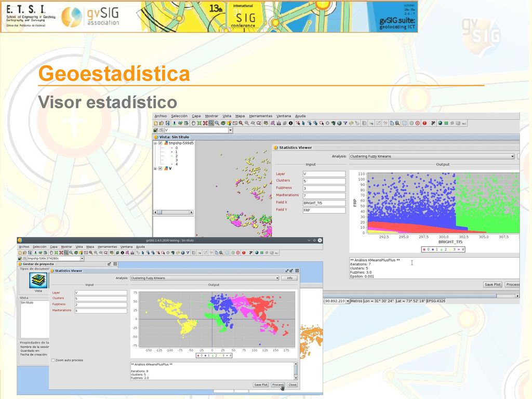Select Pan hand tool in upper gvSIG toolbar
Viewport: 532px width, 399px height.
click(x=193, y=123)
